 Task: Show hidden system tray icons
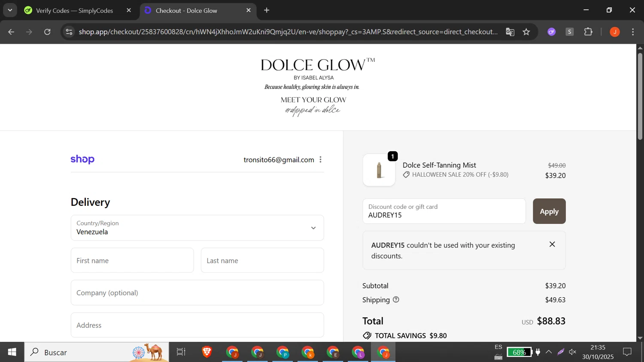click(x=549, y=352)
